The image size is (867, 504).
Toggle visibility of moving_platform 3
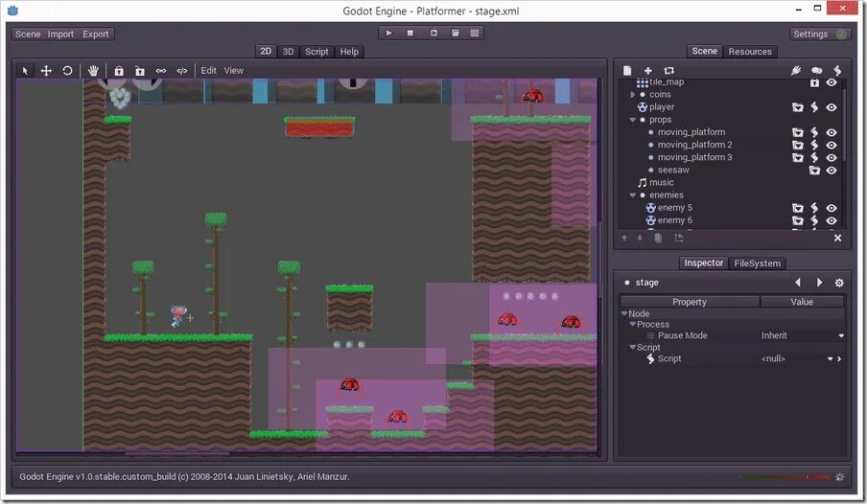click(x=832, y=157)
